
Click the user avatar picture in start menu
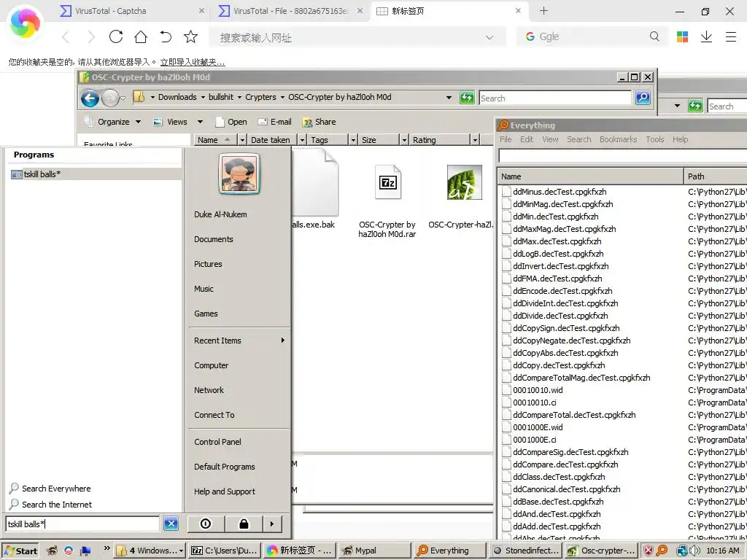(239, 174)
